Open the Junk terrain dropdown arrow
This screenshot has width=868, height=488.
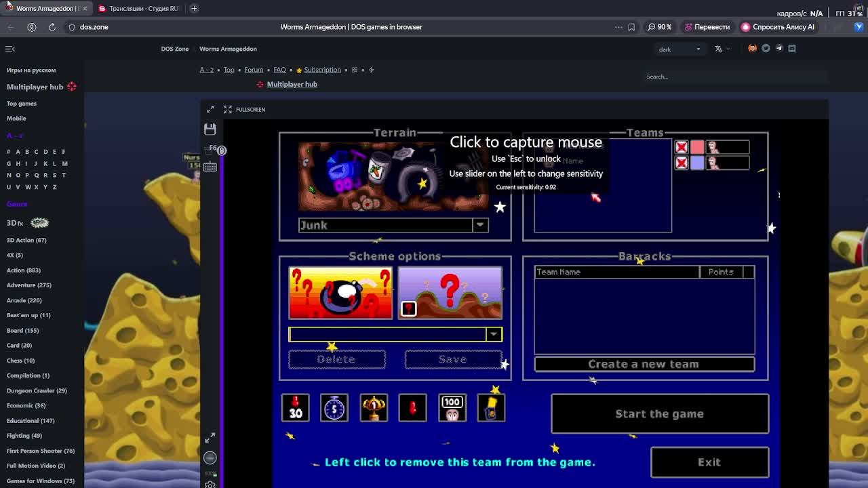tap(480, 225)
